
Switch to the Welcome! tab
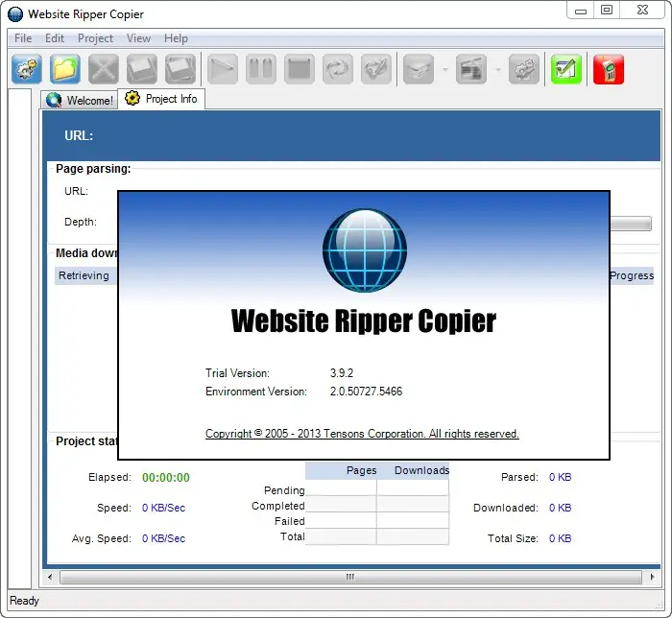pos(80,100)
